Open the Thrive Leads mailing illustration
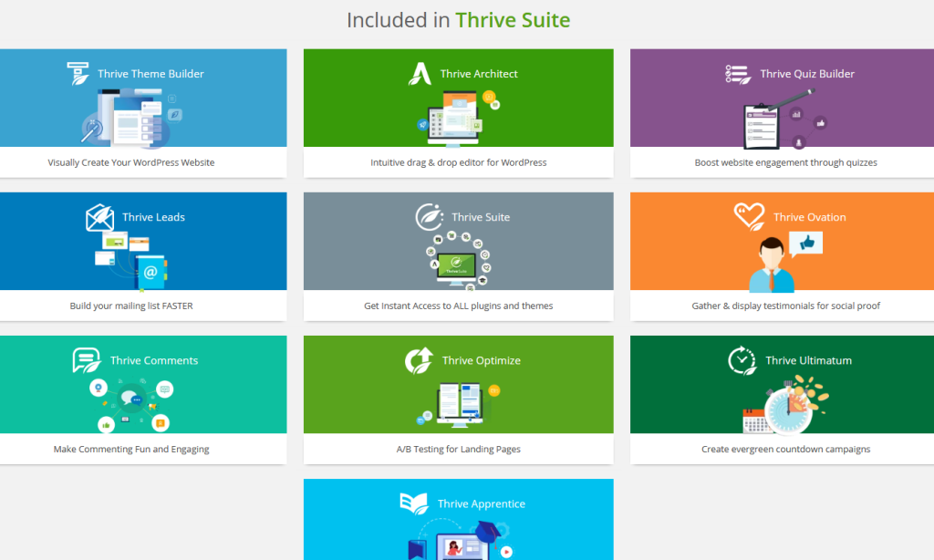 tap(131, 261)
